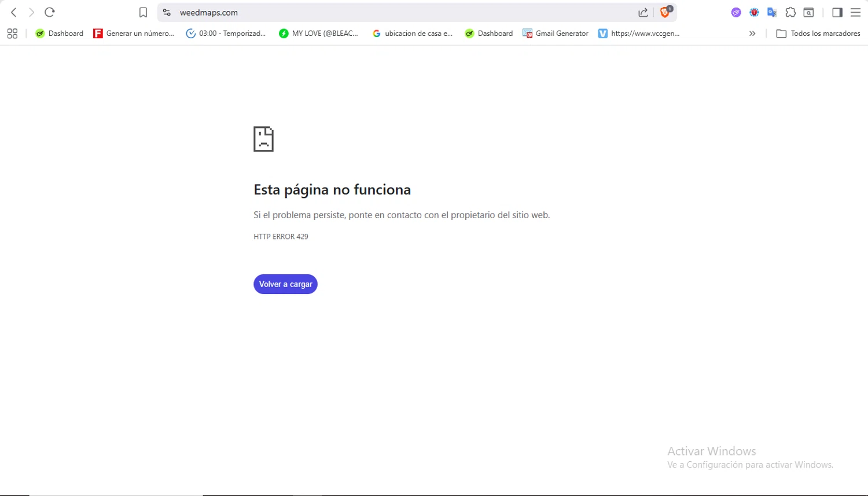This screenshot has height=496, width=868.
Task: Click the sad page error icon
Action: tap(263, 139)
